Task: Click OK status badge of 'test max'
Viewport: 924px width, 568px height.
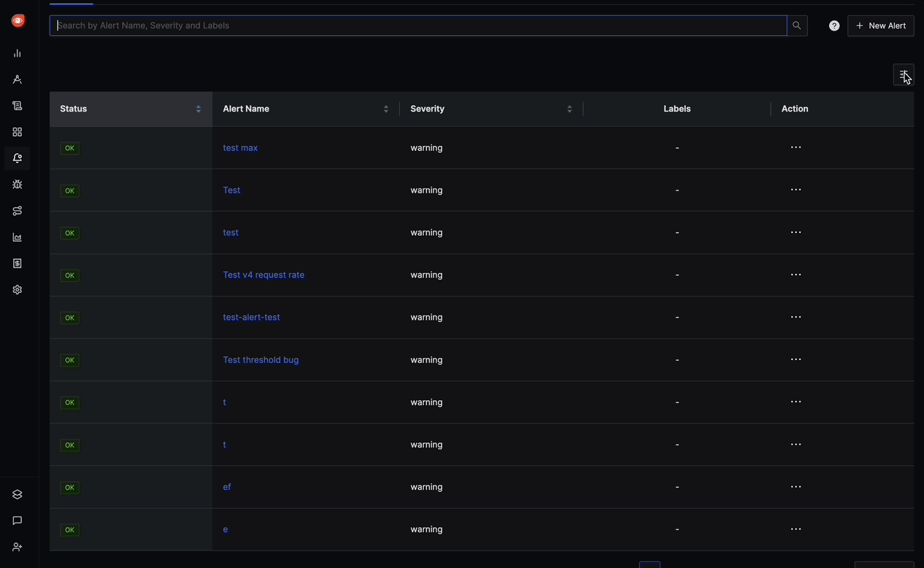Action: point(69,148)
